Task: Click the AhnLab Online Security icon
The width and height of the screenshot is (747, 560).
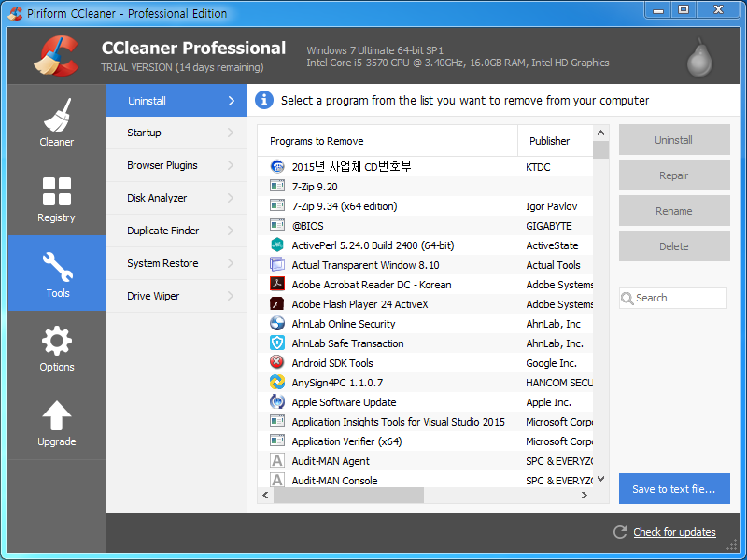Action: [x=277, y=323]
